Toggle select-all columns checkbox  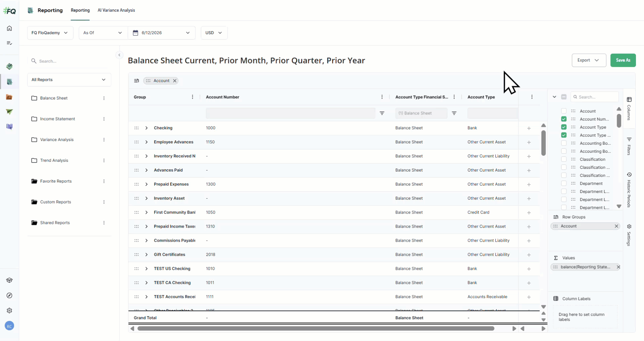(x=564, y=97)
